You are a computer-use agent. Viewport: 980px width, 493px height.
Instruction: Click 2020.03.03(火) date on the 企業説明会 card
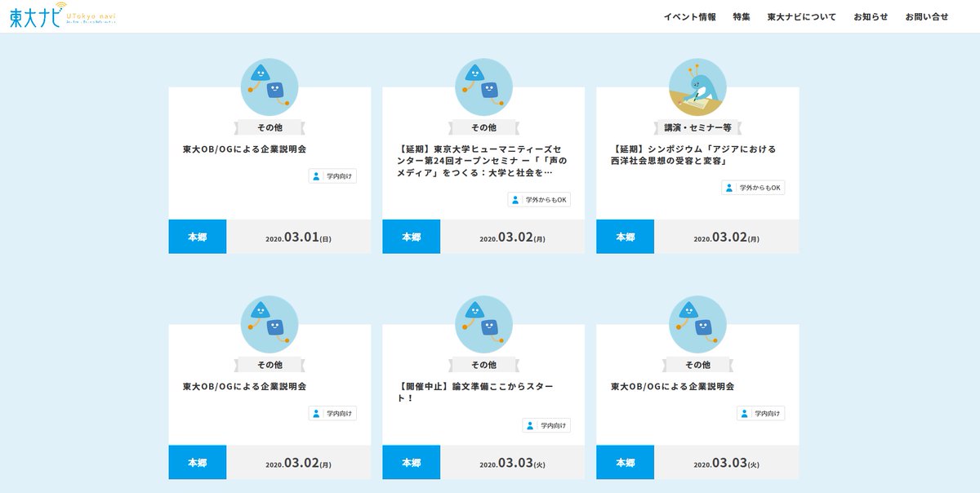[727, 464]
